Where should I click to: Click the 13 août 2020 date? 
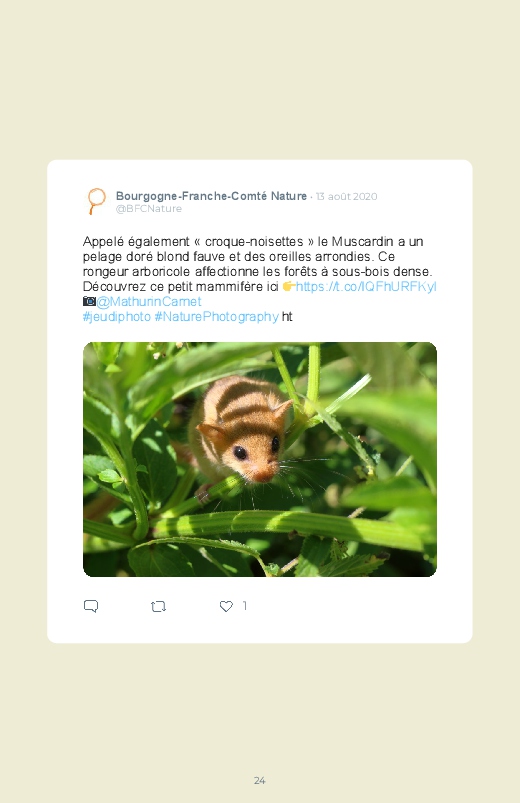[x=346, y=197]
